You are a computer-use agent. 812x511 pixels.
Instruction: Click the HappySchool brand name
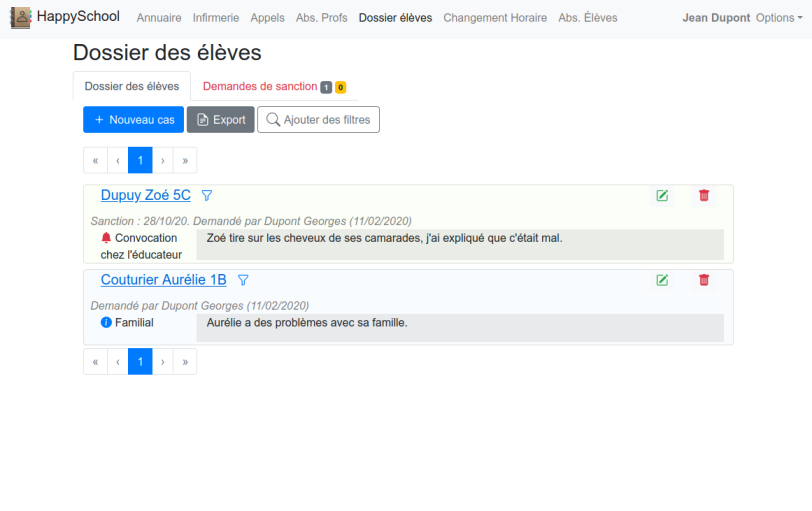(78, 17)
